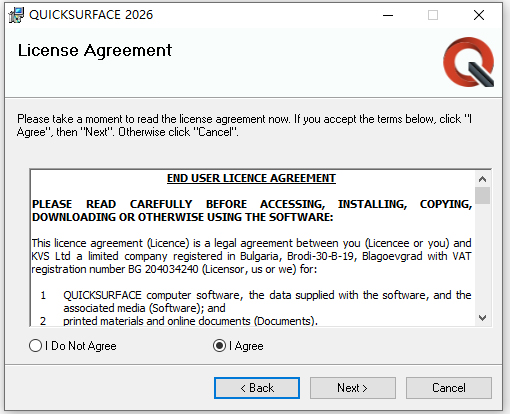This screenshot has height=414, width=510.
Task: Click the scroll down arrow of license text
Action: click(482, 318)
